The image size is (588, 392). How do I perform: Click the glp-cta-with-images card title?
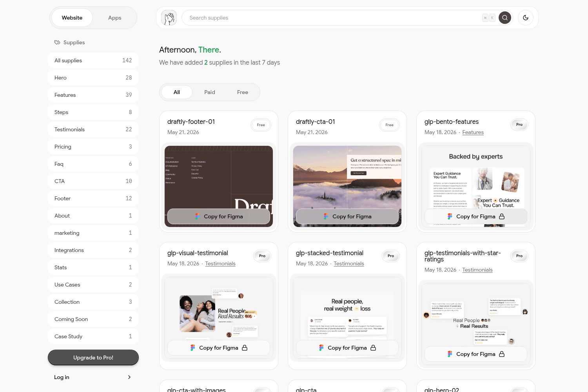click(196, 390)
